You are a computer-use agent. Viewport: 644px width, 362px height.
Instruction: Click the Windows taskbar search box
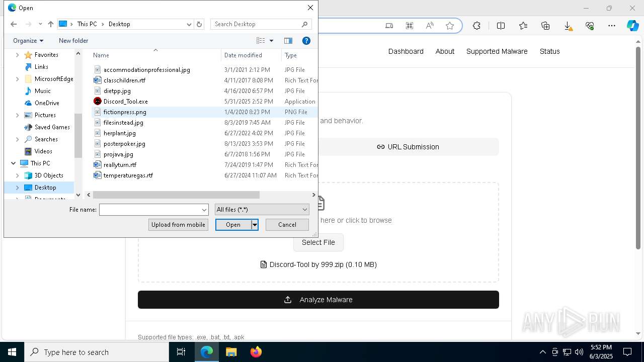pos(97,352)
